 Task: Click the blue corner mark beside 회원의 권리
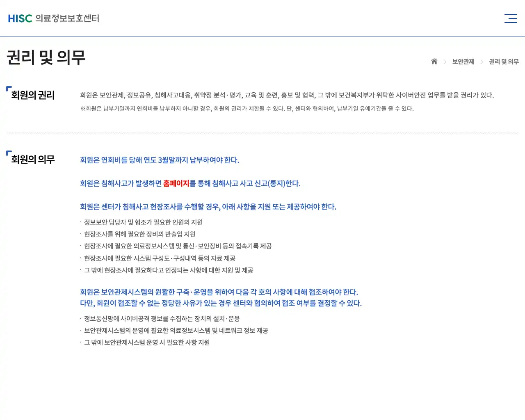(8, 88)
